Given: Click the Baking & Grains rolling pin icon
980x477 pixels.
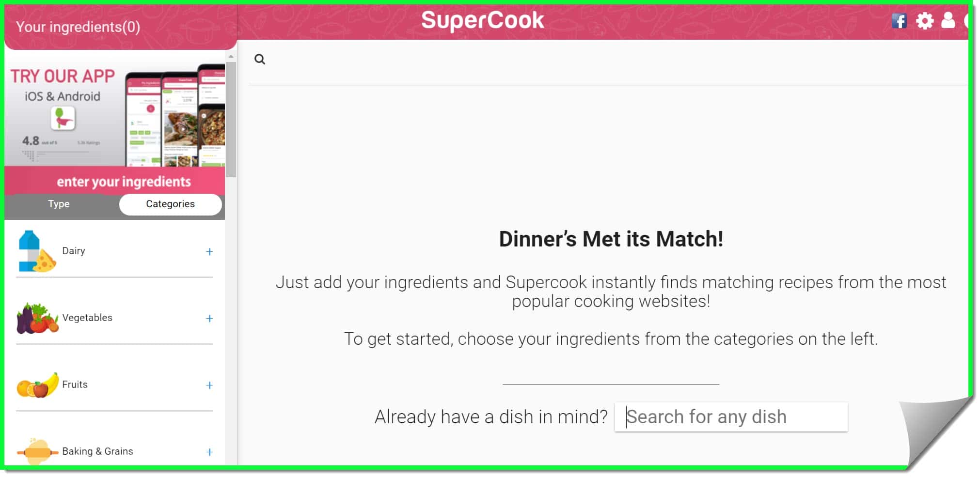Looking at the screenshot, I should [x=37, y=452].
